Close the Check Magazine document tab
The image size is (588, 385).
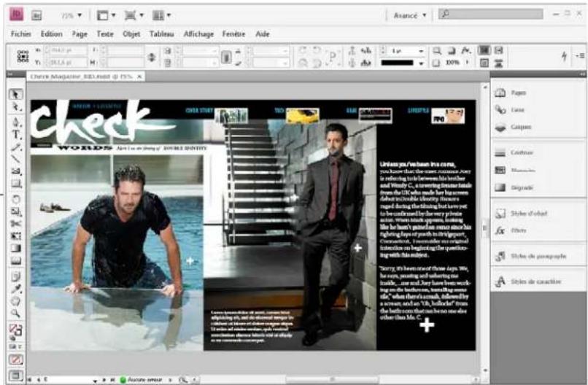pyautogui.click(x=139, y=77)
